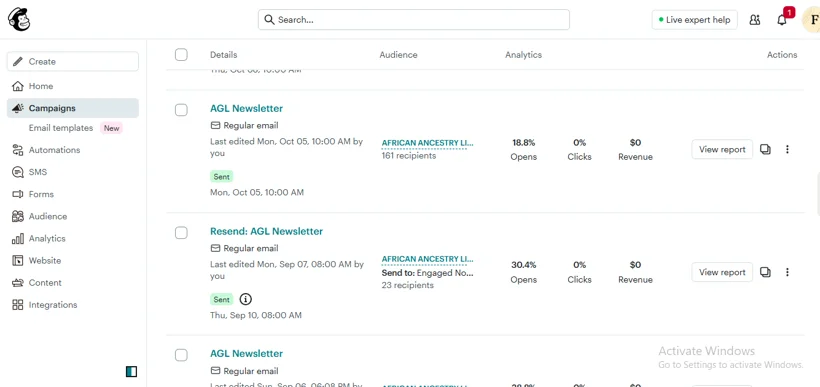Click Sent badge on Oct 05 campaign

221,177
